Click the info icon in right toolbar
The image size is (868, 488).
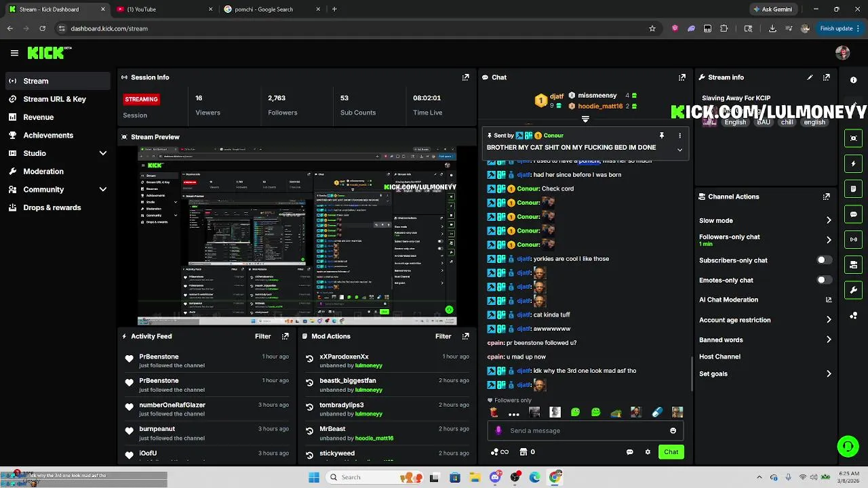854,80
